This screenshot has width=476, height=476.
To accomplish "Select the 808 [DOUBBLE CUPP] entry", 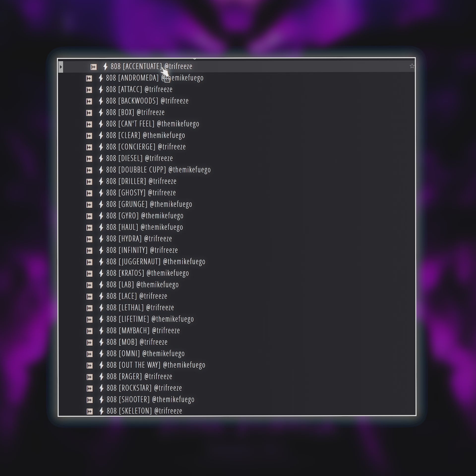I will [158, 170].
